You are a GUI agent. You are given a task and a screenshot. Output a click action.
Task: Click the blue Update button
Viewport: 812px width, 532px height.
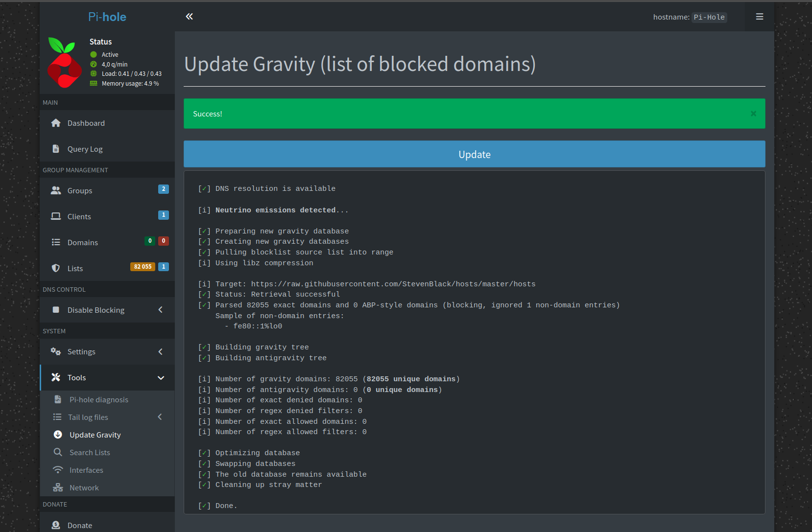(x=474, y=154)
